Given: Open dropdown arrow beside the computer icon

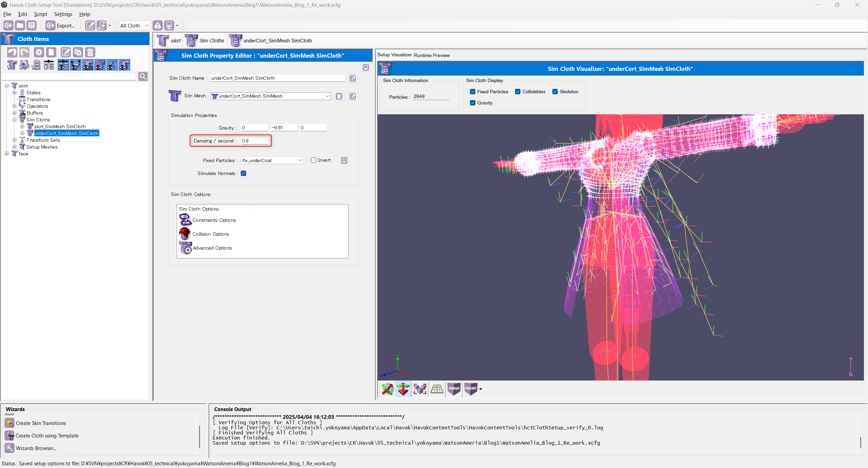Looking at the screenshot, I should pyautogui.click(x=177, y=25).
